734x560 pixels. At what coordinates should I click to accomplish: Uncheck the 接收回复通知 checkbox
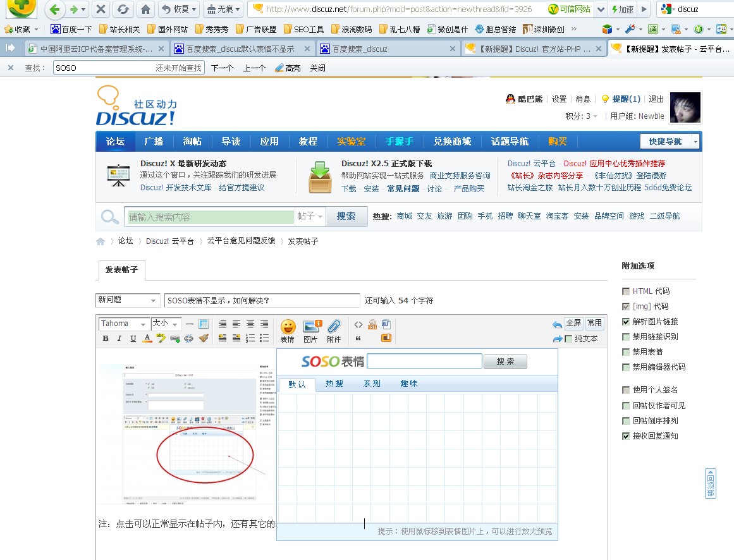626,436
